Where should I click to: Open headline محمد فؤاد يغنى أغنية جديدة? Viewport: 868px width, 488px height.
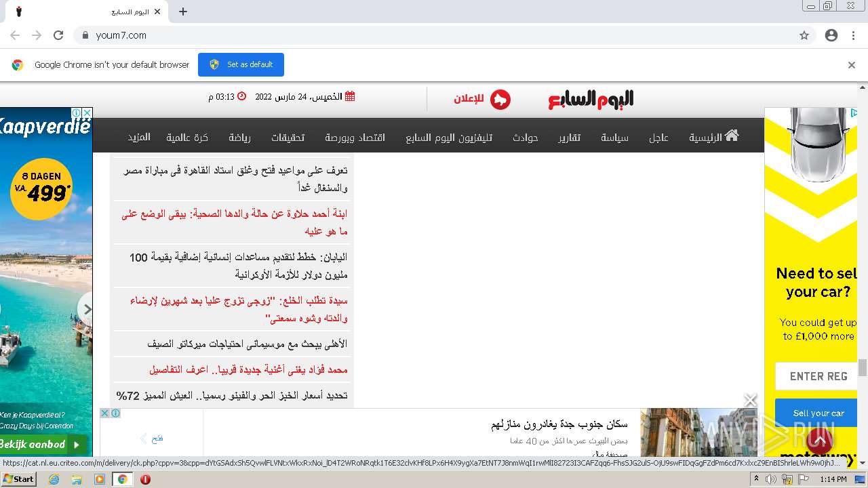pos(248,370)
